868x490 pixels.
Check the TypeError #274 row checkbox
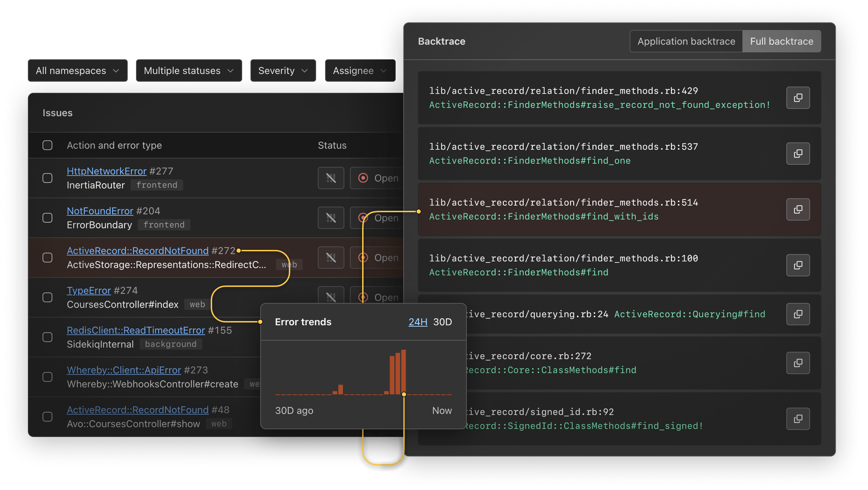click(x=47, y=297)
